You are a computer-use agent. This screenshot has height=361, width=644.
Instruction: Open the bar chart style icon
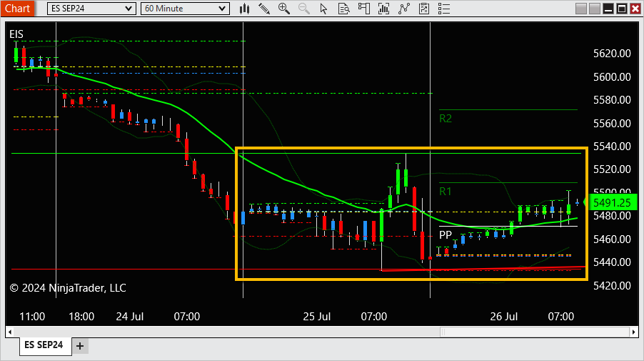[x=244, y=9]
